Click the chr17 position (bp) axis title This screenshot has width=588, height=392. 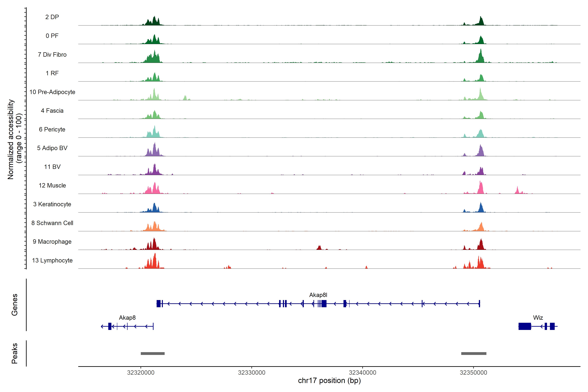[x=329, y=381]
